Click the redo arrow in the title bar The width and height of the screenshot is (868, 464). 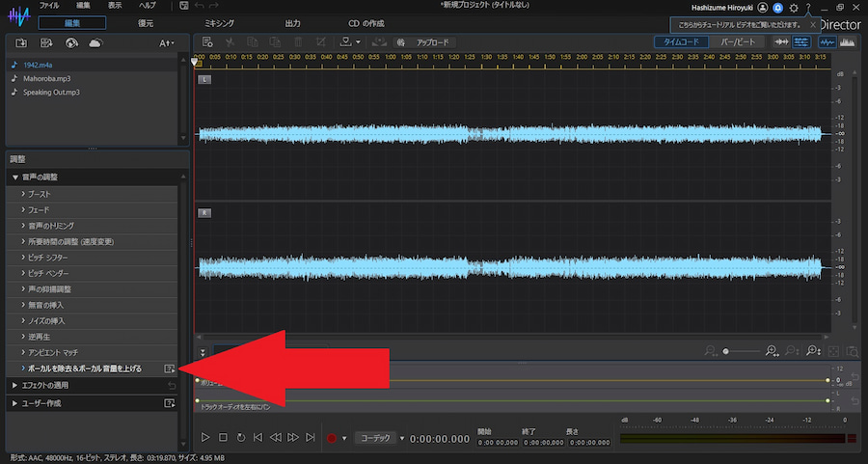click(214, 6)
